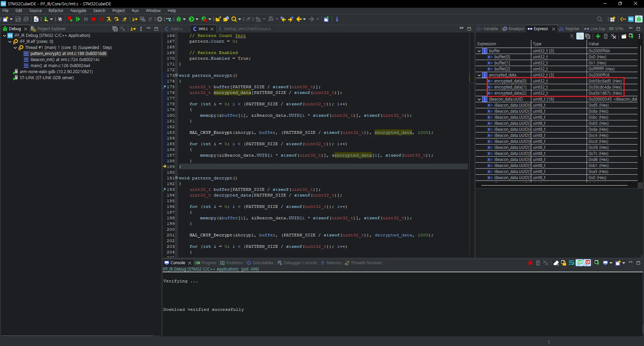This screenshot has height=346, width=644.
Task: Click the green Add new expression icon
Action: (598, 36)
